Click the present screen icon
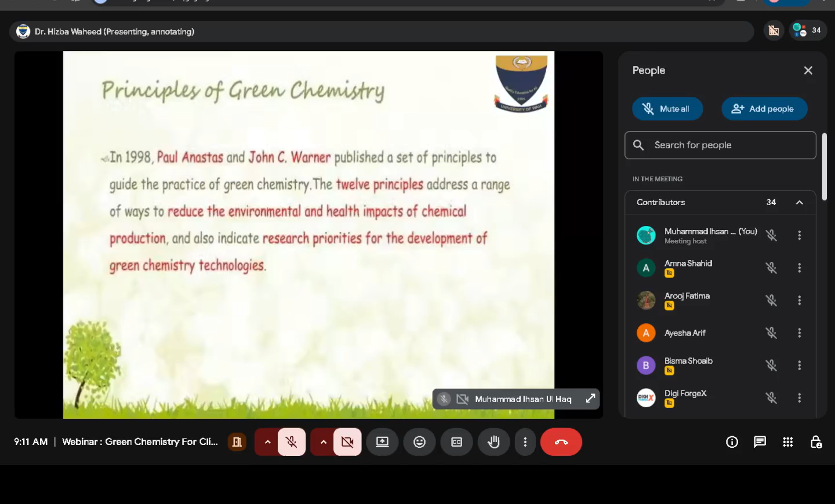The image size is (835, 504). [382, 442]
